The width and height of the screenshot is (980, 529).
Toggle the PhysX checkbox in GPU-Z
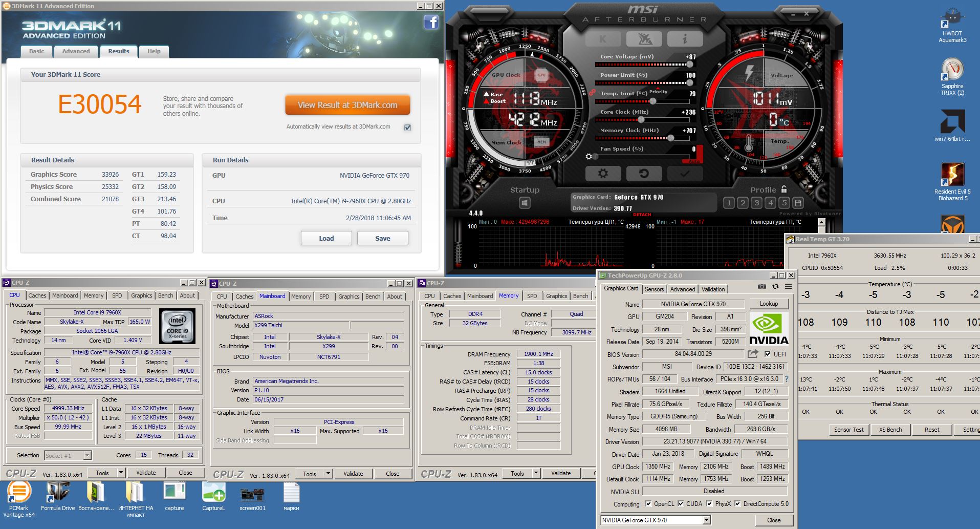pyautogui.click(x=709, y=503)
